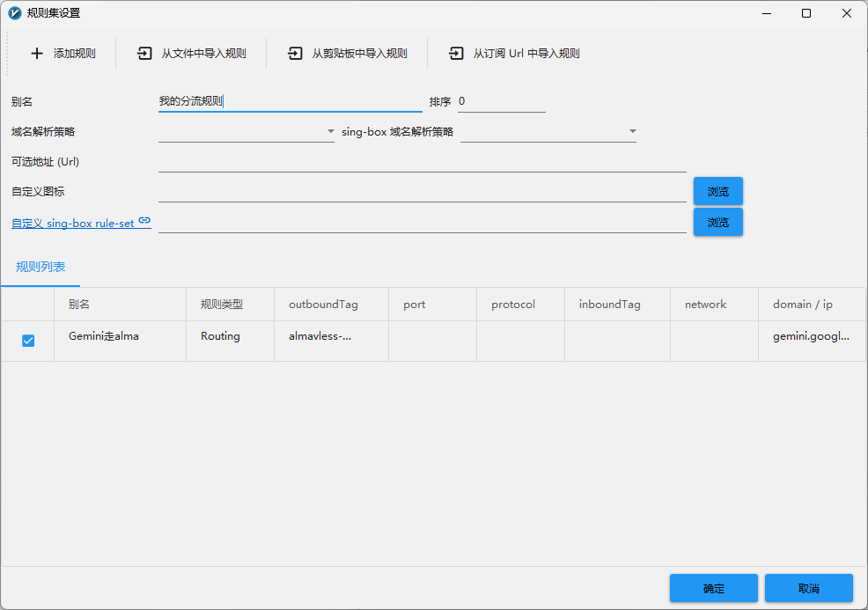Click import from subscription Url icon
This screenshot has width=868, height=610.
coord(456,54)
